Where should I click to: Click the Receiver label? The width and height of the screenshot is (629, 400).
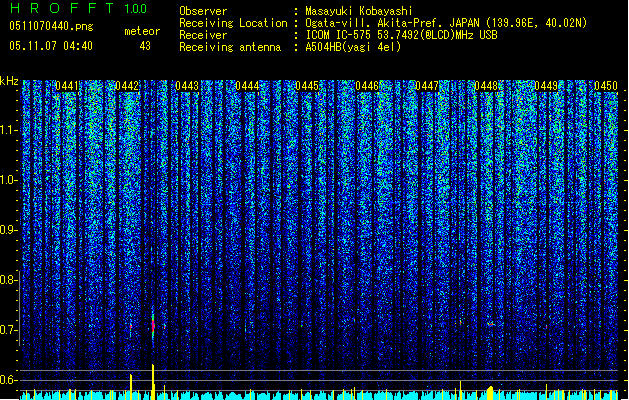[203, 35]
